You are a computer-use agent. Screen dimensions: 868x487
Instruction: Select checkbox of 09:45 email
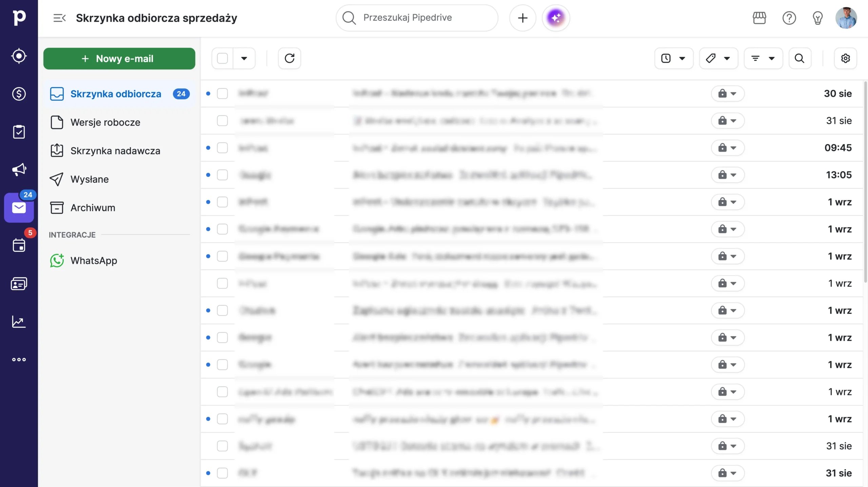[x=222, y=148]
